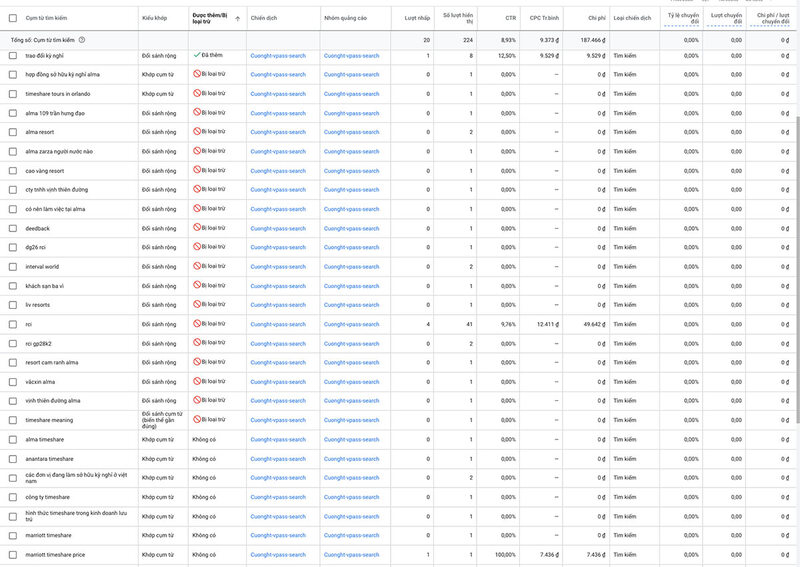Sort by Loại chiến dịch column header
Screen dimensions: 800x567
click(632, 18)
